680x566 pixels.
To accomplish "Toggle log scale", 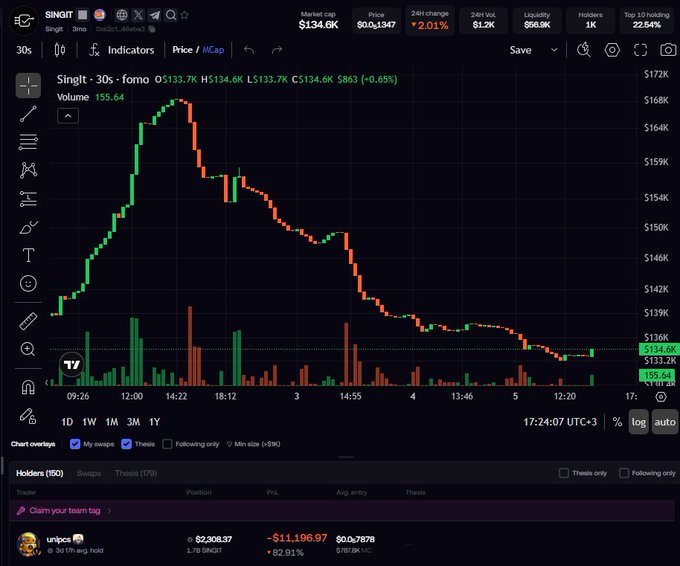I will 638,422.
